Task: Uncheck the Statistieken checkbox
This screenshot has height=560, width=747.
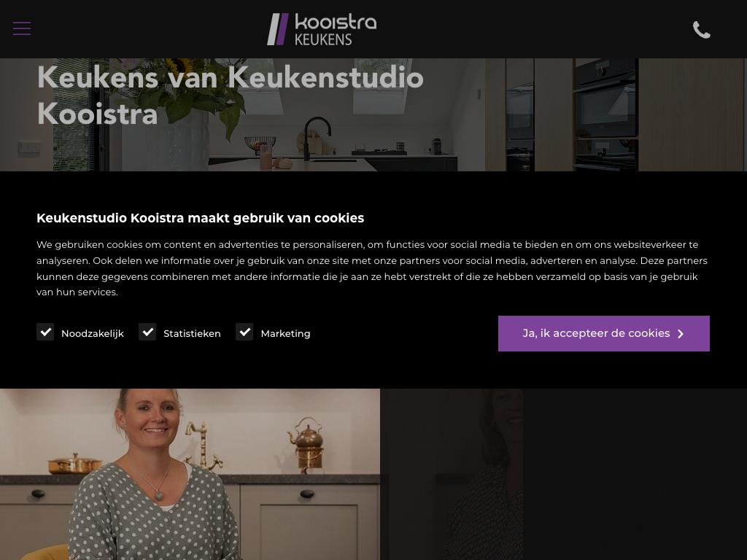Action: 147,332
